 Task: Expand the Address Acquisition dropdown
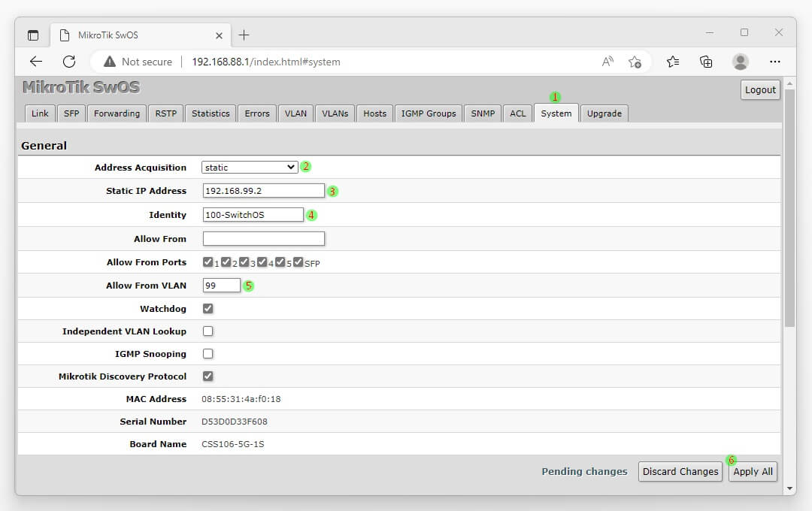(x=250, y=167)
